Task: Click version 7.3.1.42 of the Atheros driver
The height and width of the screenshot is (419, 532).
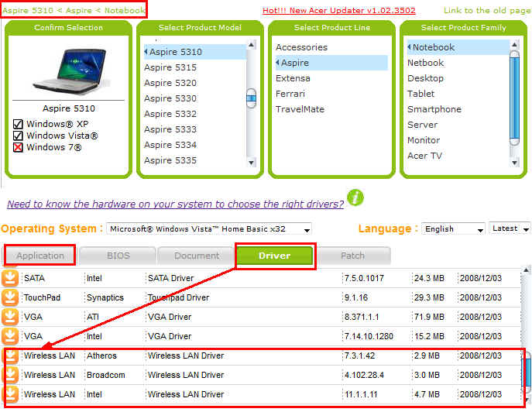Action: pos(359,355)
